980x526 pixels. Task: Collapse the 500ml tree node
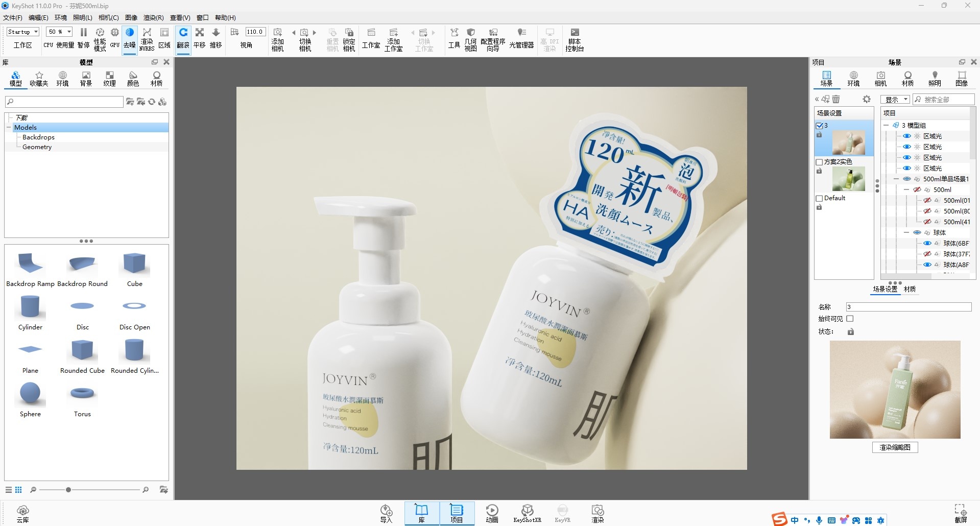click(x=906, y=190)
